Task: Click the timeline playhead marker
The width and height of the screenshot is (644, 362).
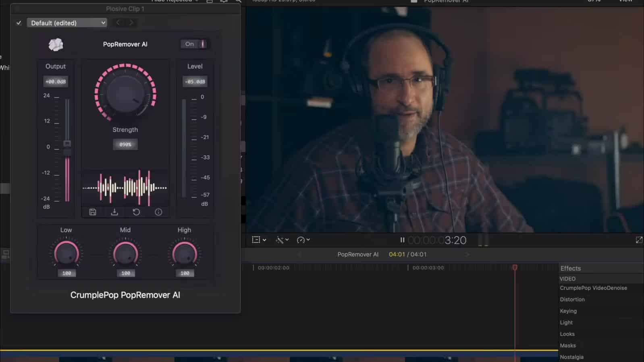Action: click(x=515, y=267)
